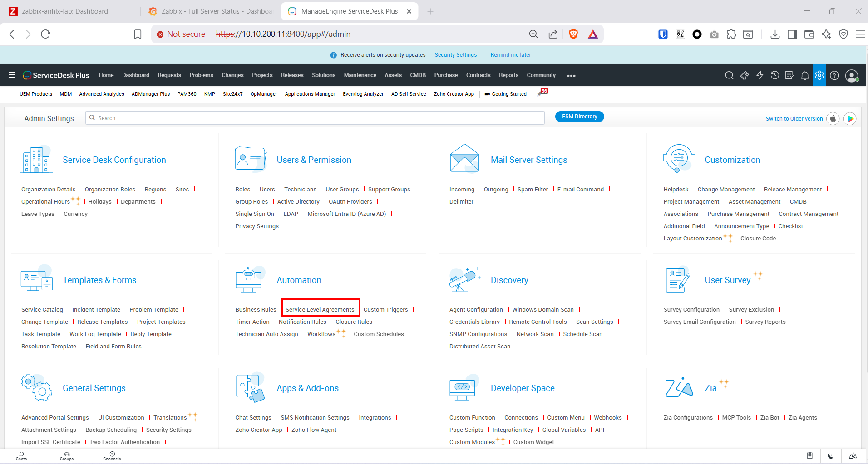Open the Admin settings gear icon
868x464 pixels.
click(819, 75)
